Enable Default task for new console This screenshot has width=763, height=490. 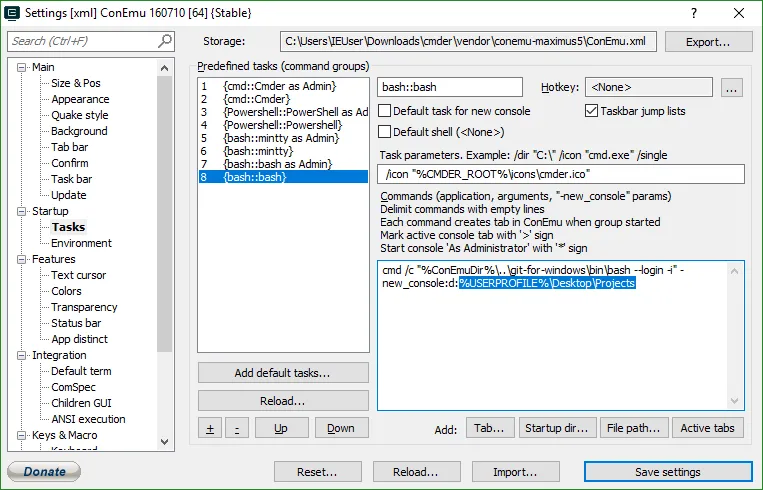tap(385, 111)
